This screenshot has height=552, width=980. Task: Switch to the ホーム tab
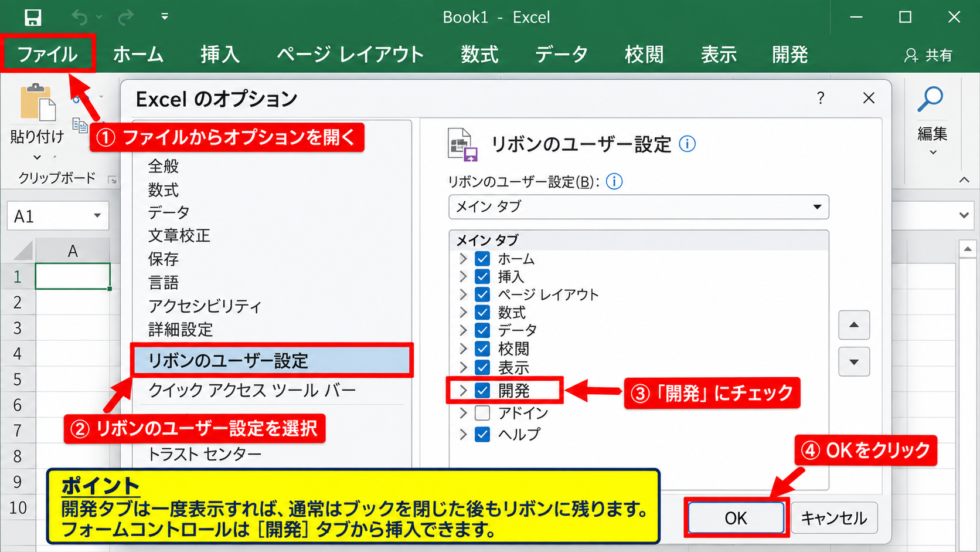[138, 55]
